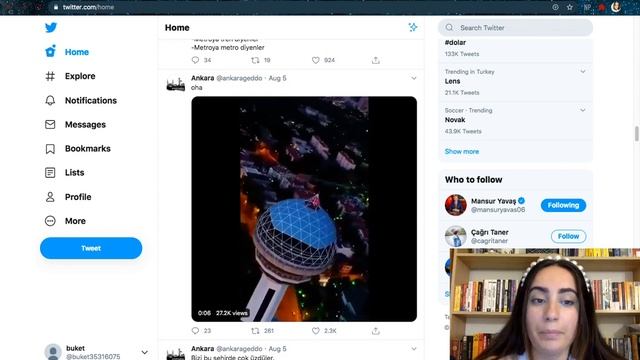Click the sparkle top tweets icon
This screenshot has width=640, height=360.
pyautogui.click(x=413, y=27)
